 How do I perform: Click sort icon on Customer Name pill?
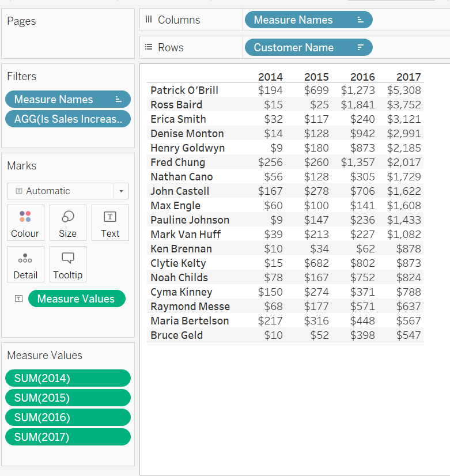click(x=360, y=47)
